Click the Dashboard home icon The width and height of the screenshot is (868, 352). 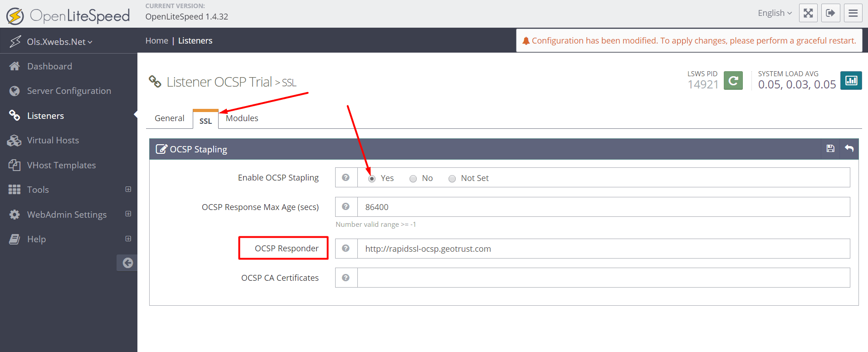(15, 66)
